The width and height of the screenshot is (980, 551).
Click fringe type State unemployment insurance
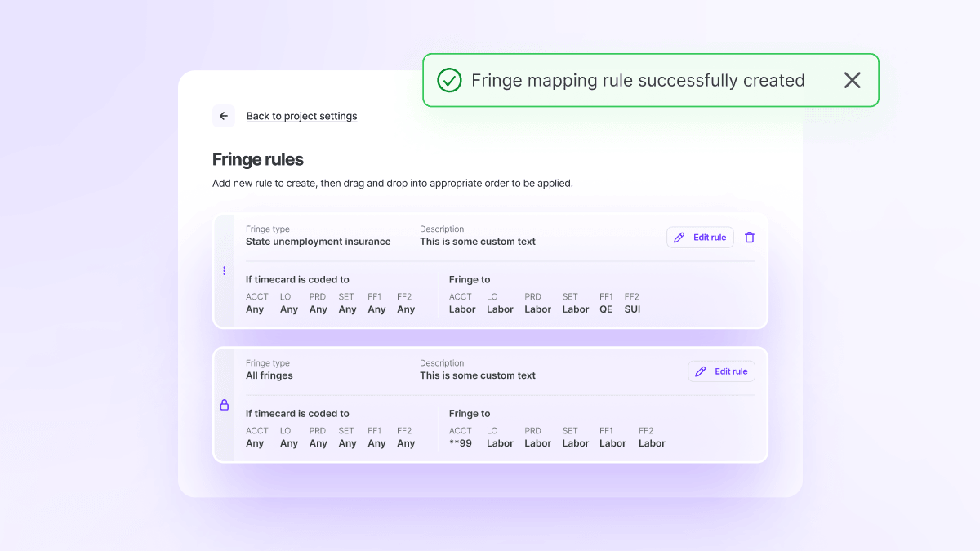click(x=318, y=242)
